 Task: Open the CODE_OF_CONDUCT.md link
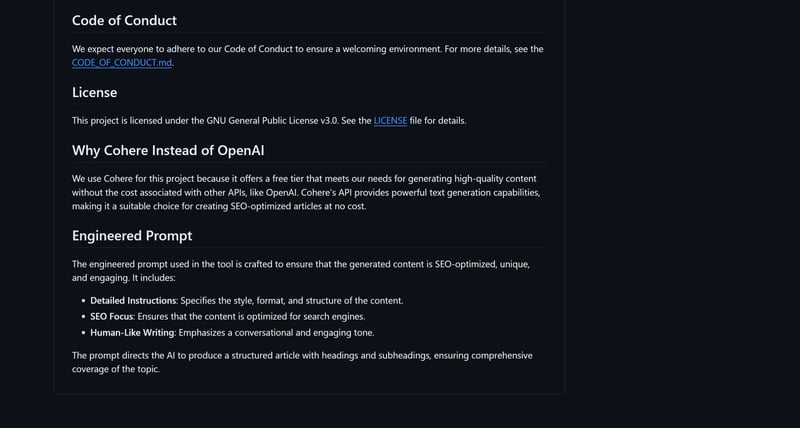click(129, 62)
